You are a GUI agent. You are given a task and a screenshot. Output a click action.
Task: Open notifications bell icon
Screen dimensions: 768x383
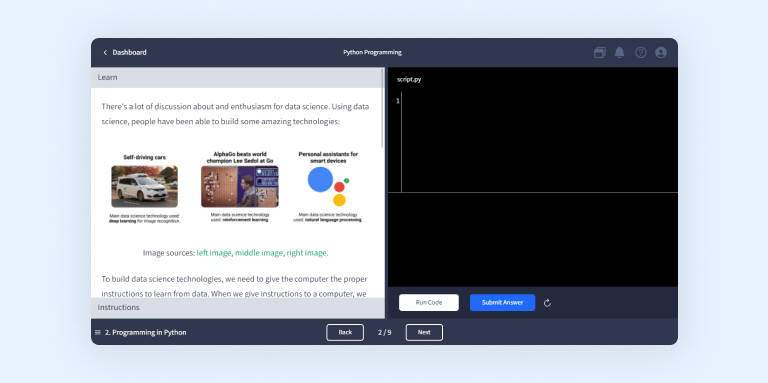point(620,52)
